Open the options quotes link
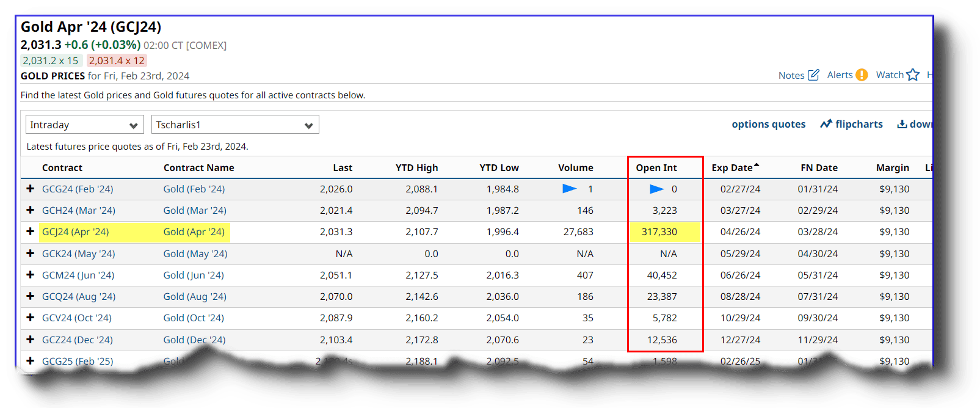 coord(768,124)
